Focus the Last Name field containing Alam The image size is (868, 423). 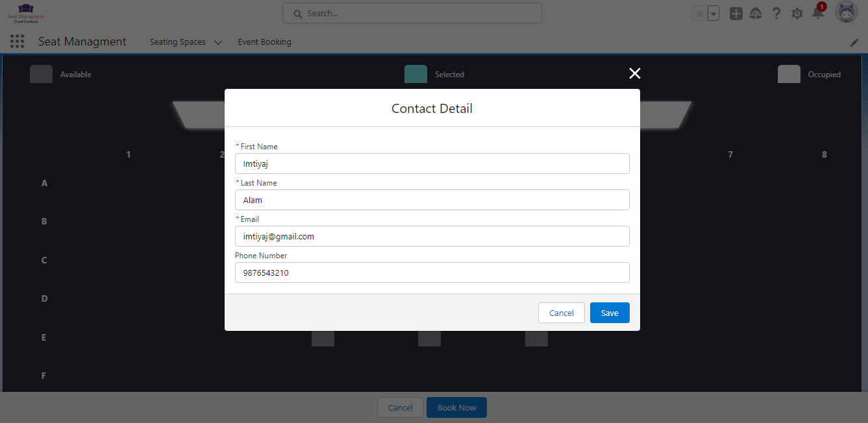pos(432,200)
